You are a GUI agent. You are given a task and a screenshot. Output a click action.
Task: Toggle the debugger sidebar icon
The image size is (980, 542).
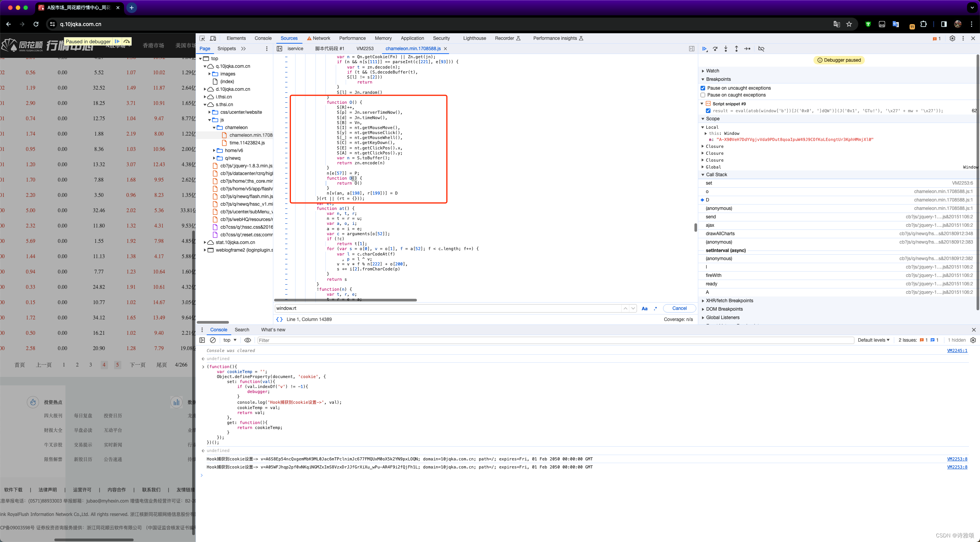[x=692, y=49]
